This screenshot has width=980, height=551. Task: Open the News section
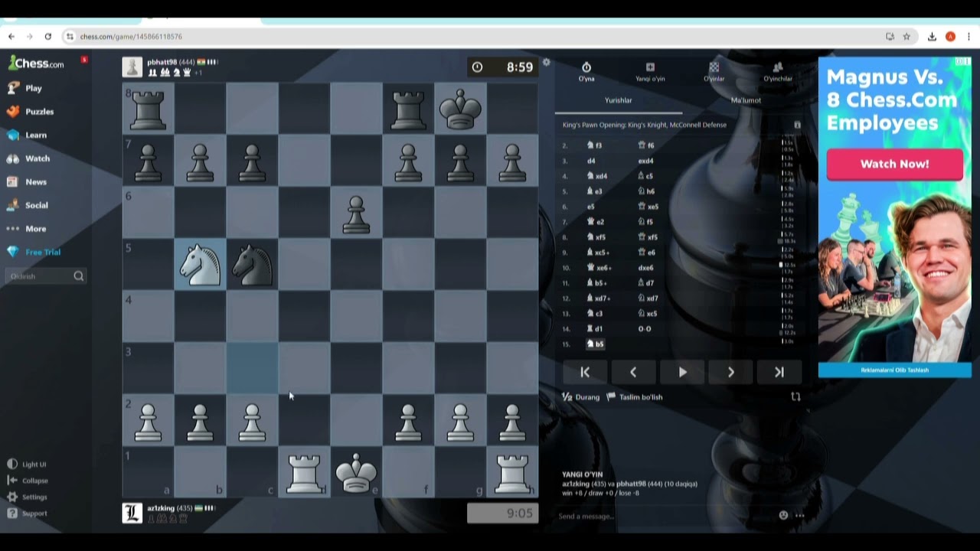(x=27, y=182)
